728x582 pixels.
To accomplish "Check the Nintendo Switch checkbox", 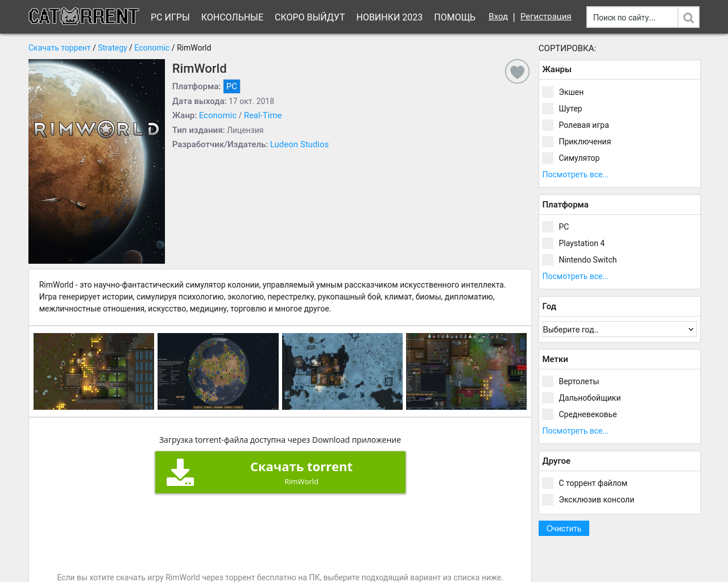I will tap(548, 260).
